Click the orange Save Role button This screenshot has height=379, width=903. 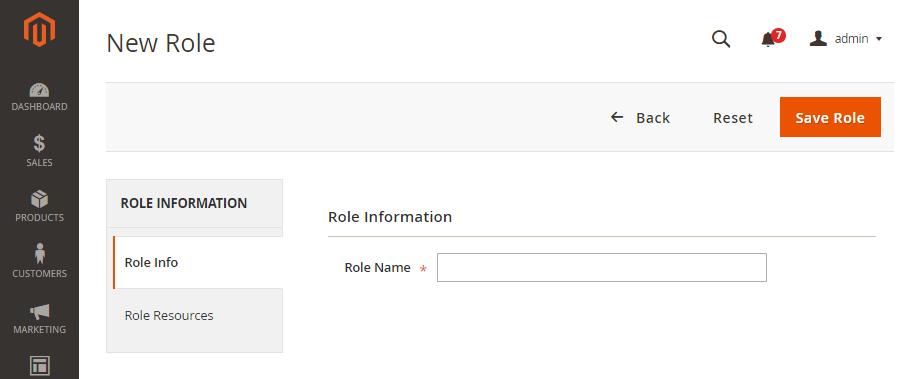click(830, 117)
